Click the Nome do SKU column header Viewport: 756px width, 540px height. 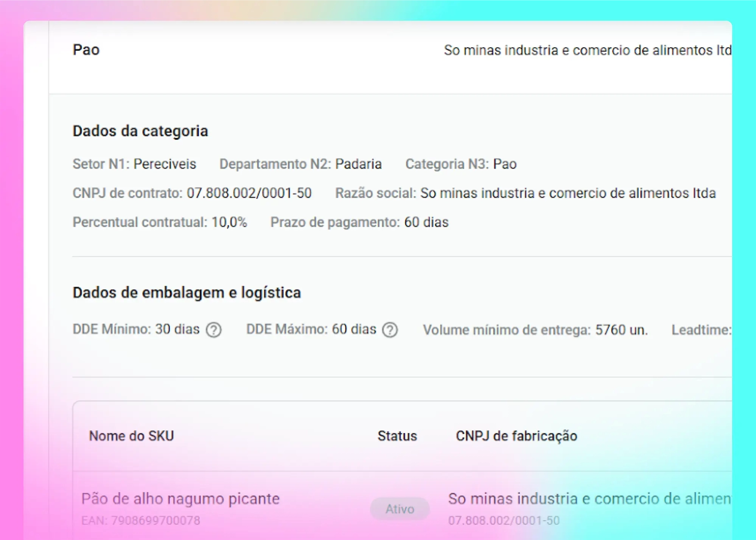coord(131,436)
